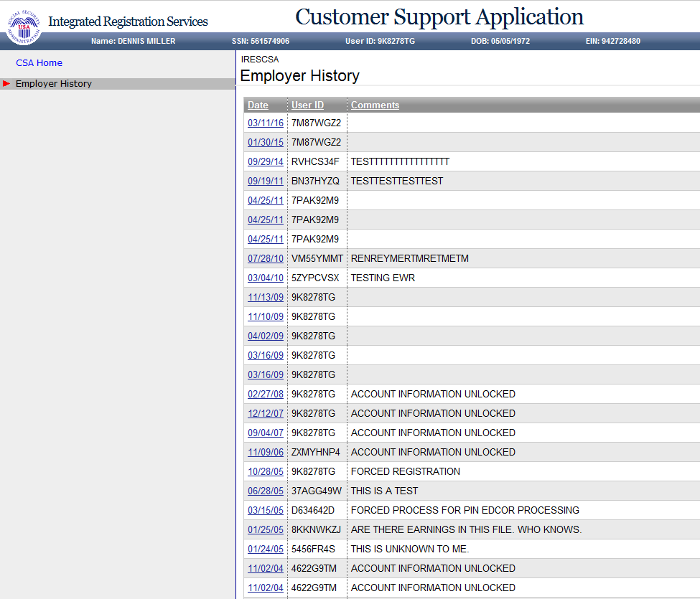
Task: Click user ID ZXMYHNP4
Action: tap(316, 452)
